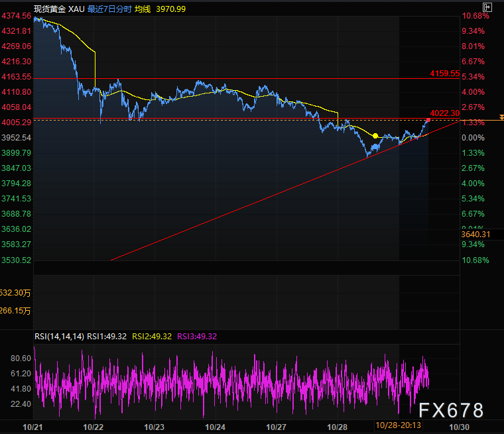Click the 3640.31 price tag on right axis
504x434 pixels.
(x=478, y=234)
